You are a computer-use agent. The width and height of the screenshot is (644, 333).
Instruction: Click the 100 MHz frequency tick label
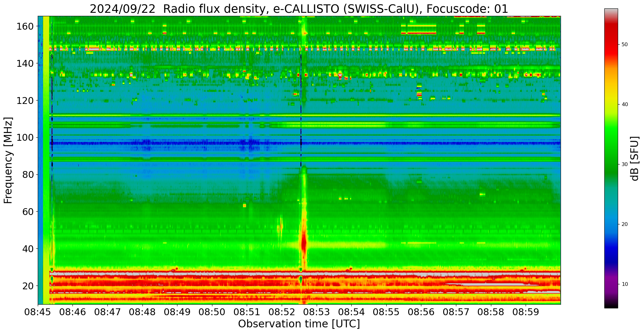click(25, 138)
